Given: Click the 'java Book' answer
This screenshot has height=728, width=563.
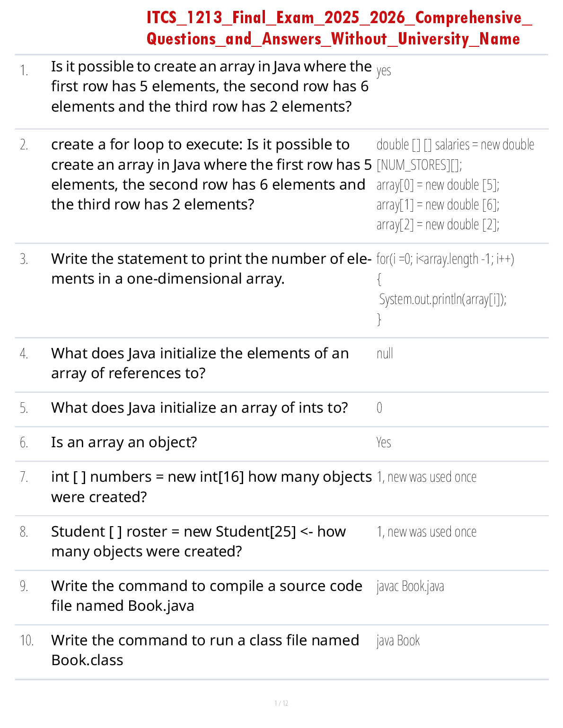Looking at the screenshot, I should pos(398,641).
